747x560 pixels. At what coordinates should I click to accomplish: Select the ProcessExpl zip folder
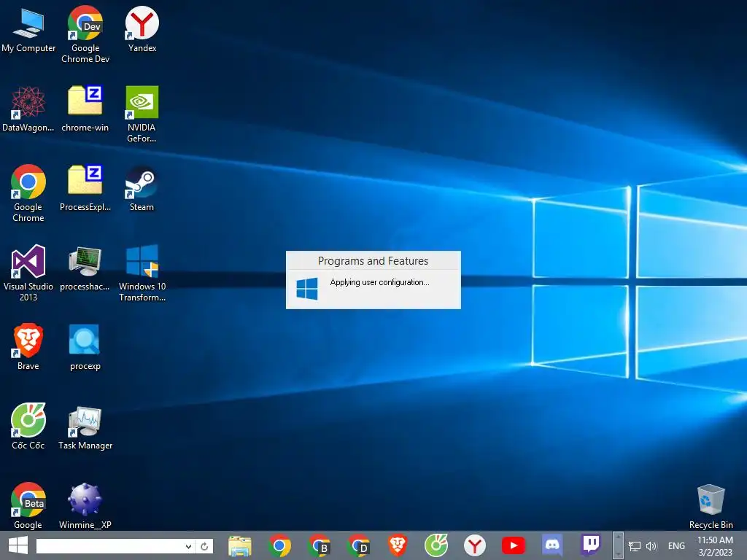[x=85, y=188]
